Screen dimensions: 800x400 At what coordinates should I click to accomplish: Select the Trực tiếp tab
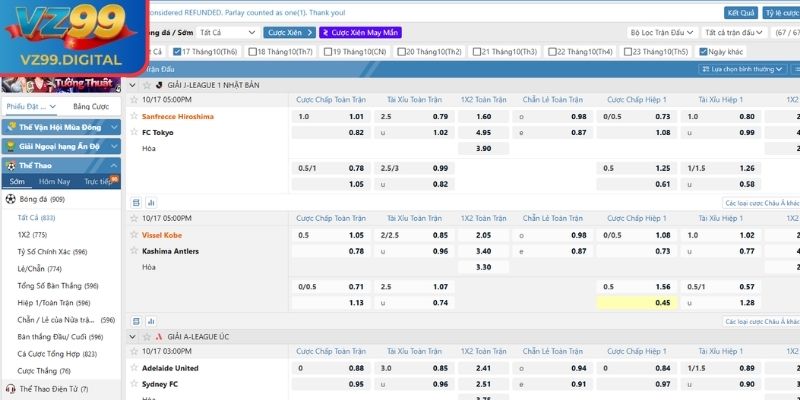tap(98, 182)
